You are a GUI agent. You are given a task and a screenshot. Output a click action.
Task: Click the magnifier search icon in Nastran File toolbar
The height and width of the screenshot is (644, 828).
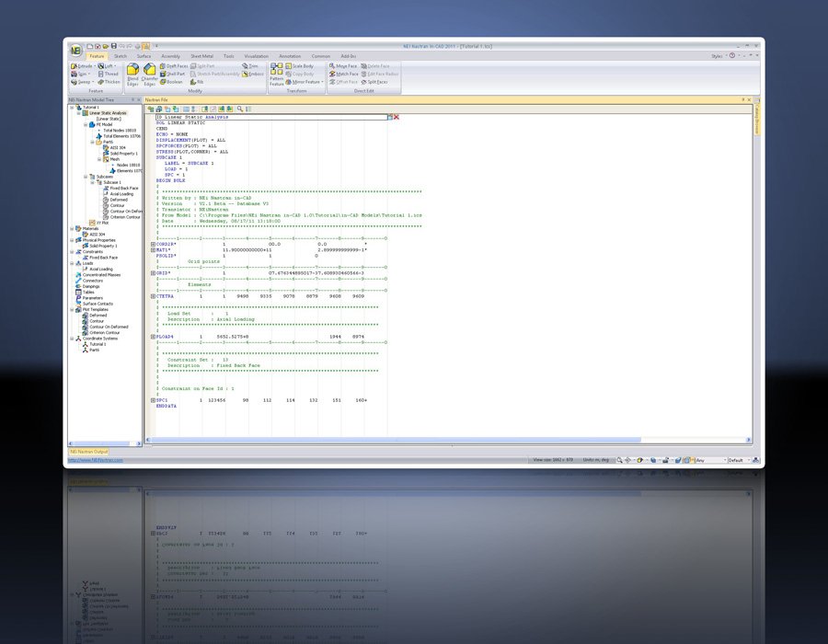click(240, 109)
